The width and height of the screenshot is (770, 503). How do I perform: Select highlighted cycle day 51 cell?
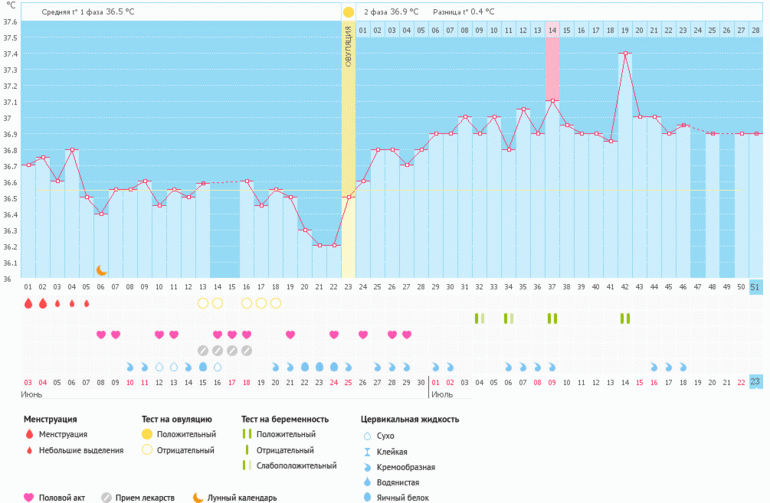(755, 287)
